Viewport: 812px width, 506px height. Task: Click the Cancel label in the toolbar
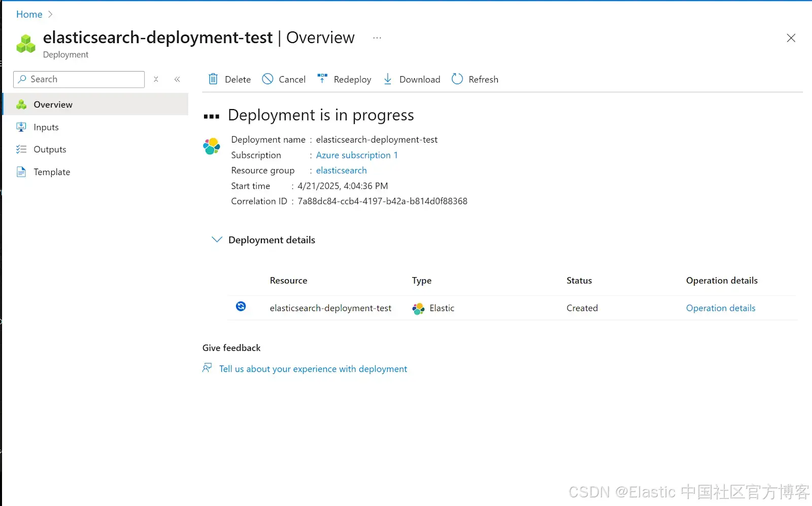coord(292,79)
